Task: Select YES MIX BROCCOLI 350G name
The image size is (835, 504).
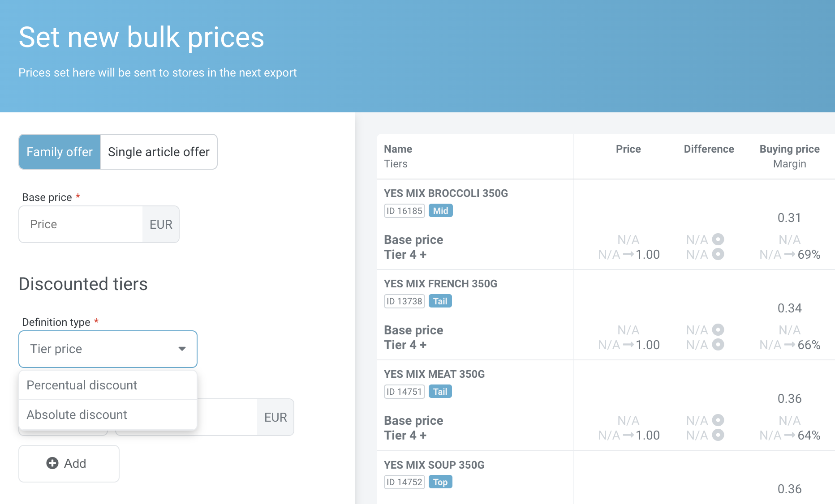Action: 446,193
